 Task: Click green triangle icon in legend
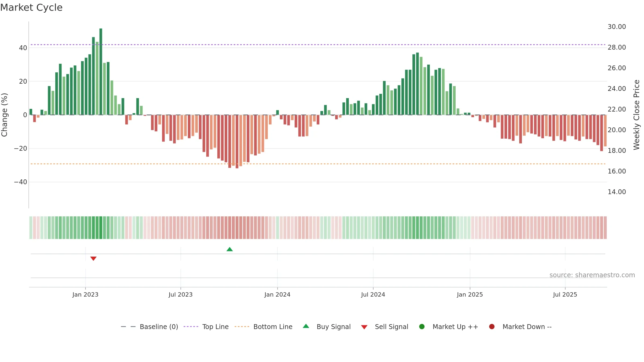tap(306, 326)
